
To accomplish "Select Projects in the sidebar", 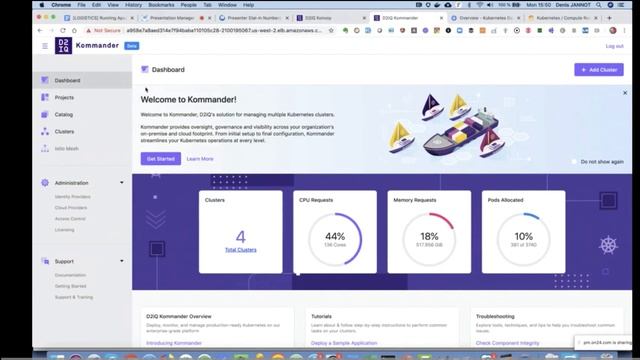I will click(x=82, y=98).
